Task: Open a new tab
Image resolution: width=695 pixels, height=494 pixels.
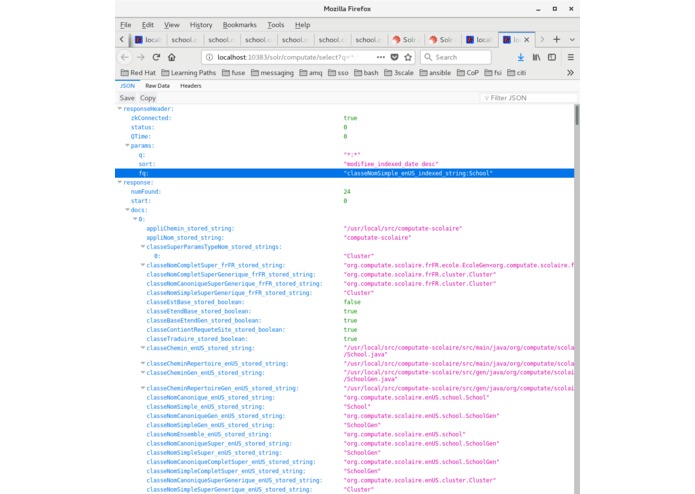Action: [x=557, y=39]
